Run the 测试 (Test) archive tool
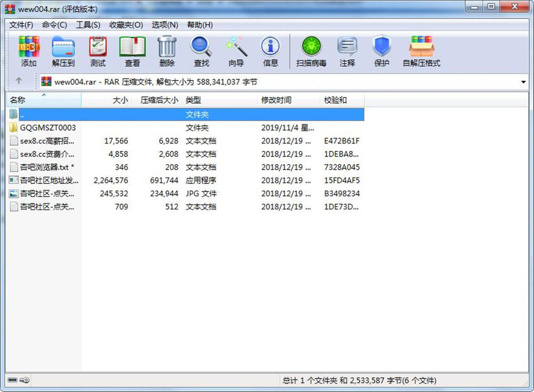The height and width of the screenshot is (392, 534). click(x=98, y=46)
